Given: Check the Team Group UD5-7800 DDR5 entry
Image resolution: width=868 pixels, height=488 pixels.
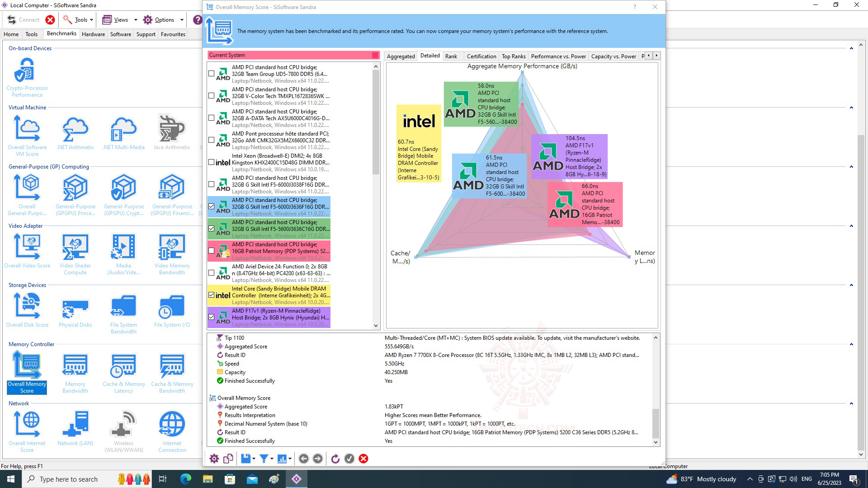Looking at the screenshot, I should pyautogui.click(x=211, y=74).
